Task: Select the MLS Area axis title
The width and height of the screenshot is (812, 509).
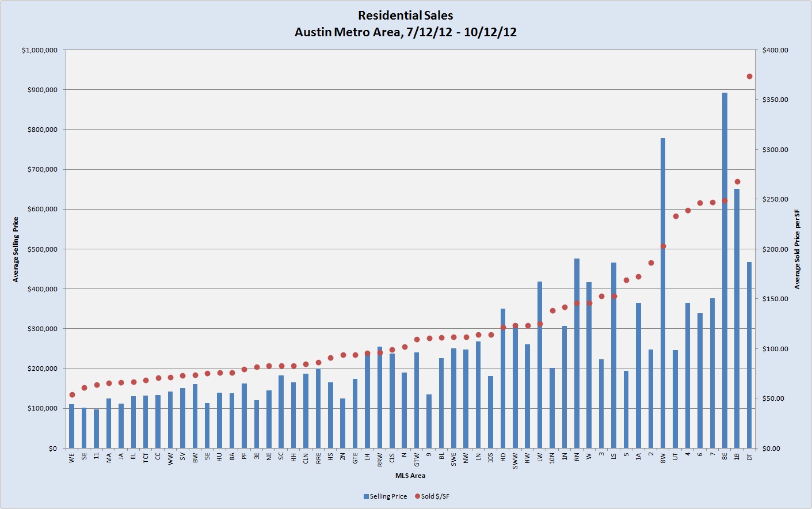Action: point(410,476)
